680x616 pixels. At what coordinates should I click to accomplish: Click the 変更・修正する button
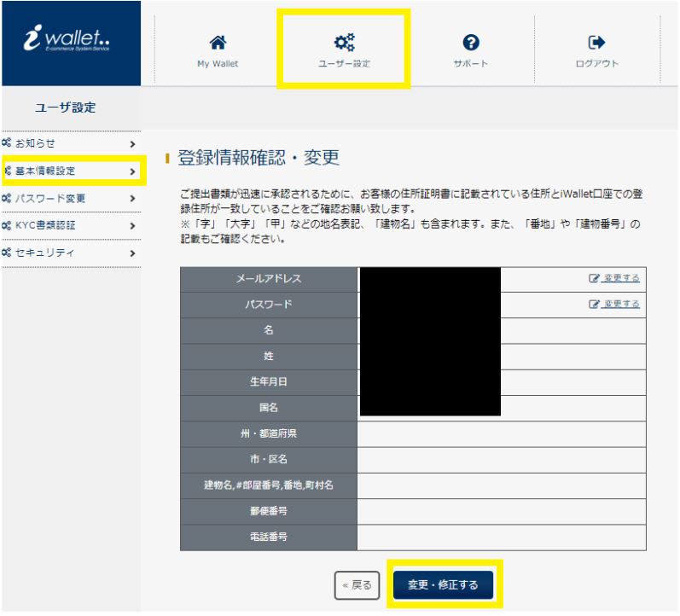pos(443,584)
